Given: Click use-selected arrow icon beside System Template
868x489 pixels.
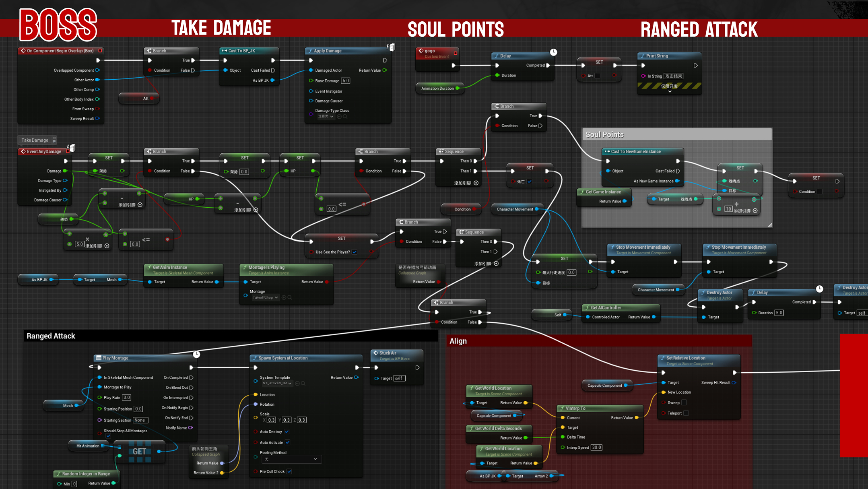Looking at the screenshot, I should pos(297,384).
